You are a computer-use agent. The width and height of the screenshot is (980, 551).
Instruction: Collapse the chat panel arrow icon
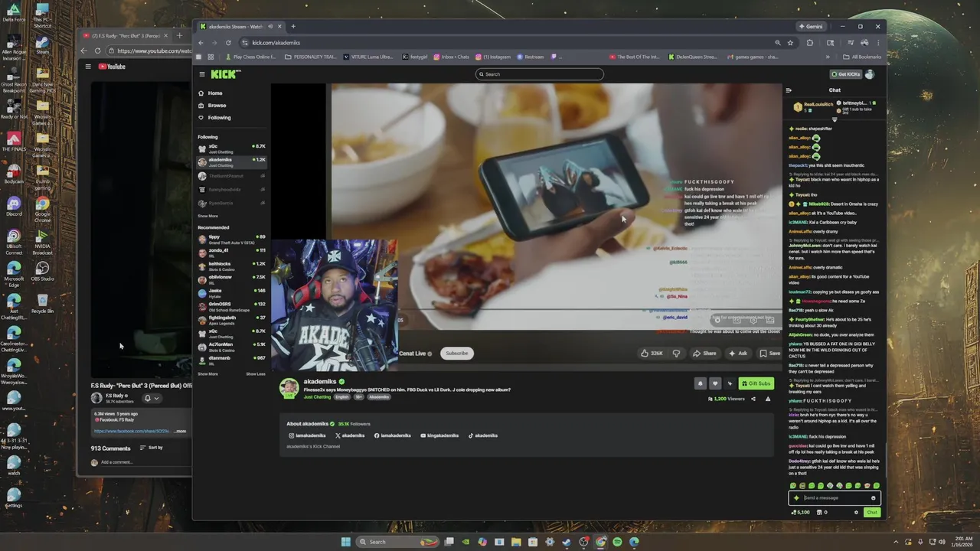coord(789,90)
